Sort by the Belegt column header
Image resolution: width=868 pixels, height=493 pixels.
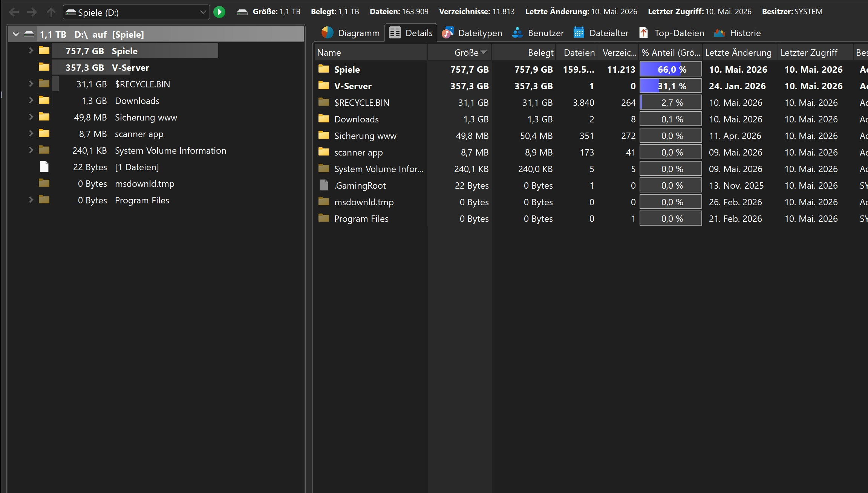pyautogui.click(x=524, y=53)
